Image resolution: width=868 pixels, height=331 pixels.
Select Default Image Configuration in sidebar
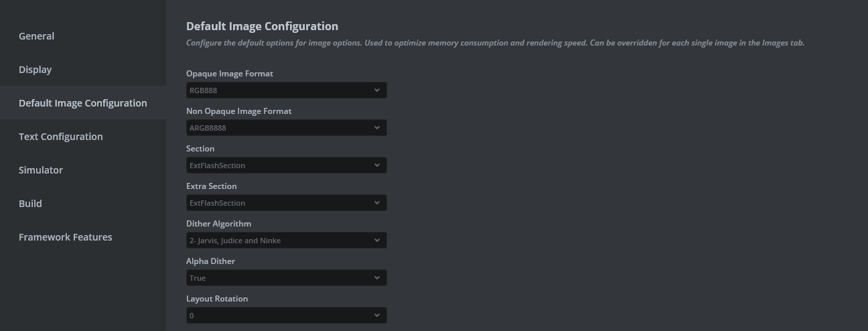83,103
